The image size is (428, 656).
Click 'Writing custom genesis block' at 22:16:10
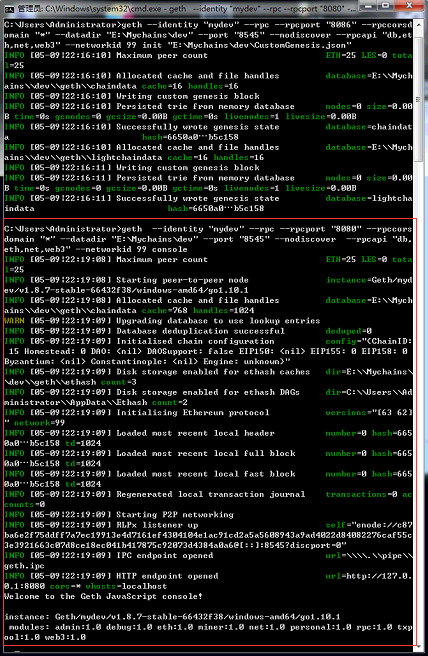[x=187, y=96]
